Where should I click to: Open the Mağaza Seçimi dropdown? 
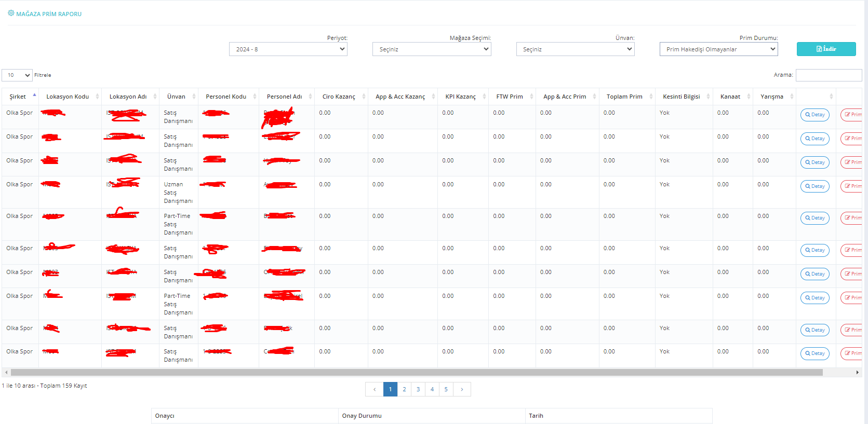tap(432, 49)
